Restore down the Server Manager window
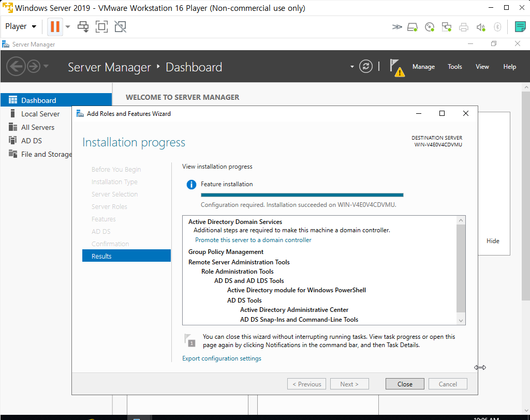This screenshot has height=420, width=530. click(493, 43)
